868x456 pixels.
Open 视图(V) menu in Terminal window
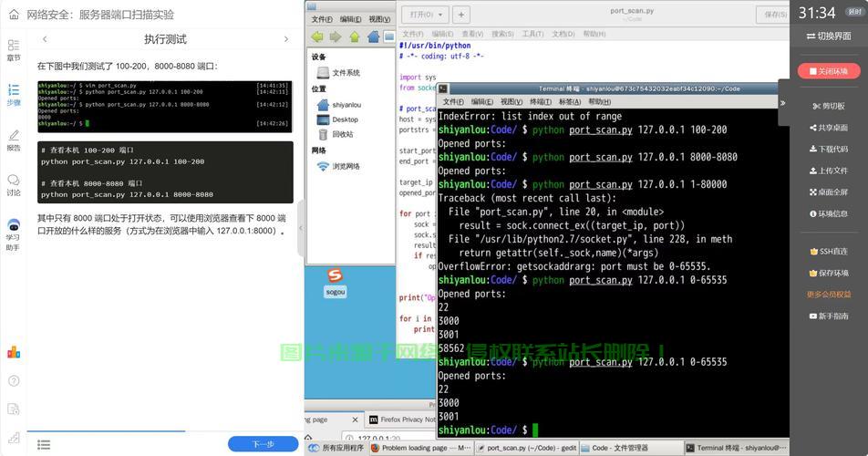(x=511, y=102)
